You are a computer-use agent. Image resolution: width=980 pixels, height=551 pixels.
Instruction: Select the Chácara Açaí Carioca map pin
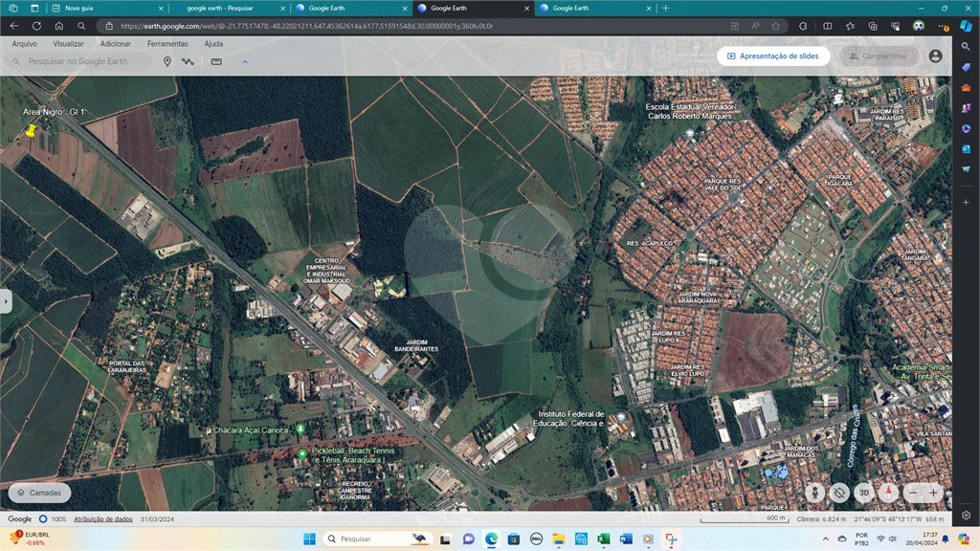point(301,430)
